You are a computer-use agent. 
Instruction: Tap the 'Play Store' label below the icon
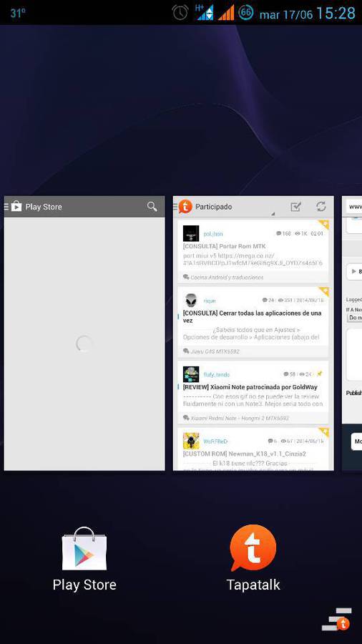84,585
